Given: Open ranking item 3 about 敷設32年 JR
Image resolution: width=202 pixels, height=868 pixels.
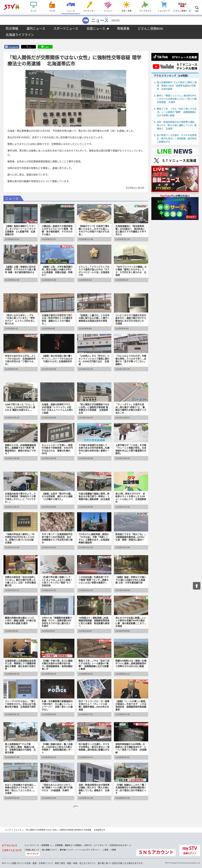Looking at the screenshot, I should (x=176, y=112).
